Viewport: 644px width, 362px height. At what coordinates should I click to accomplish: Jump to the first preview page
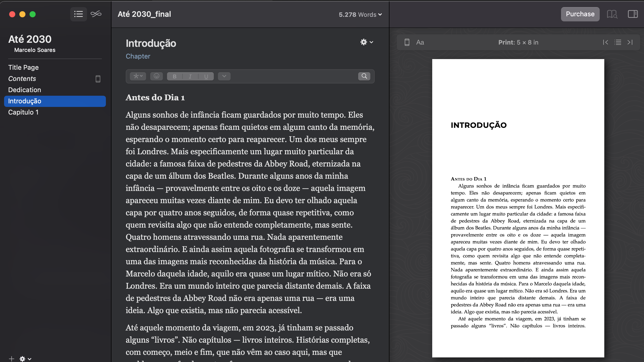pyautogui.click(x=606, y=42)
